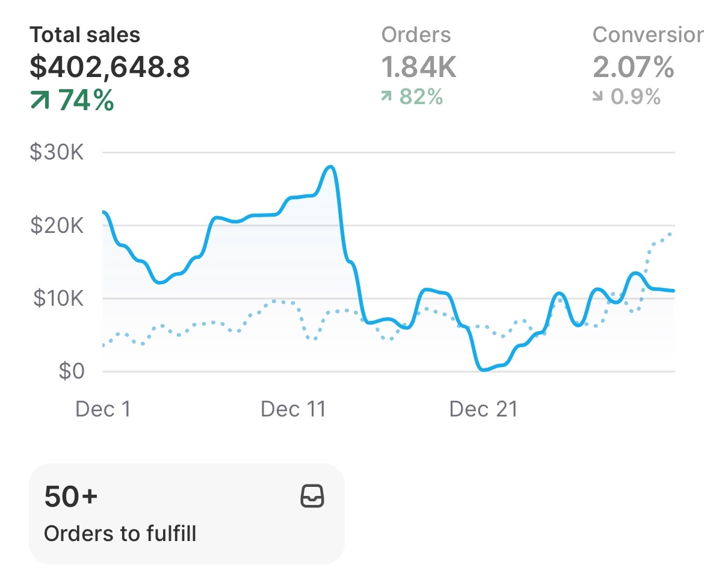The width and height of the screenshot is (704, 588).
Task: Click the dotted comparison line's end peak
Action: [x=670, y=234]
